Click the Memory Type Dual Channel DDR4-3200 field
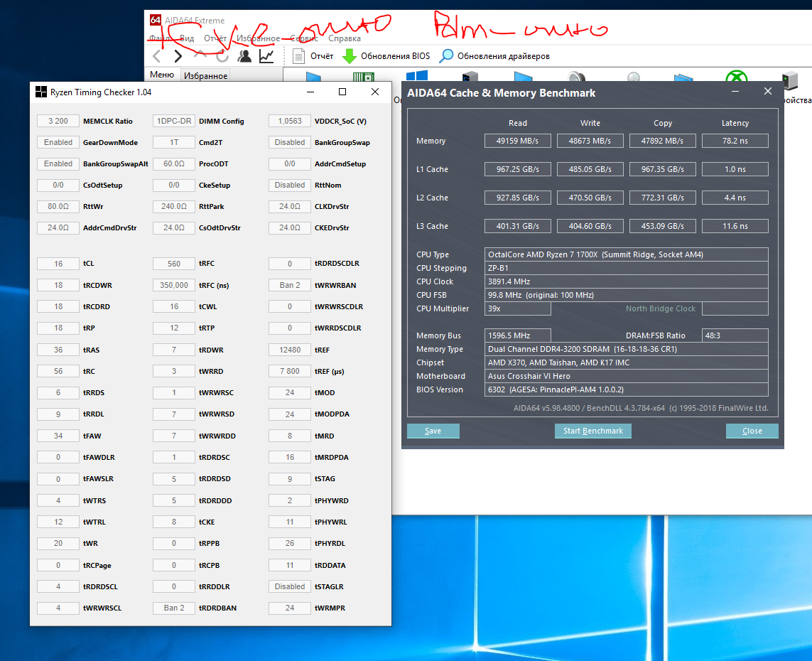The width and height of the screenshot is (812, 661). [x=626, y=349]
